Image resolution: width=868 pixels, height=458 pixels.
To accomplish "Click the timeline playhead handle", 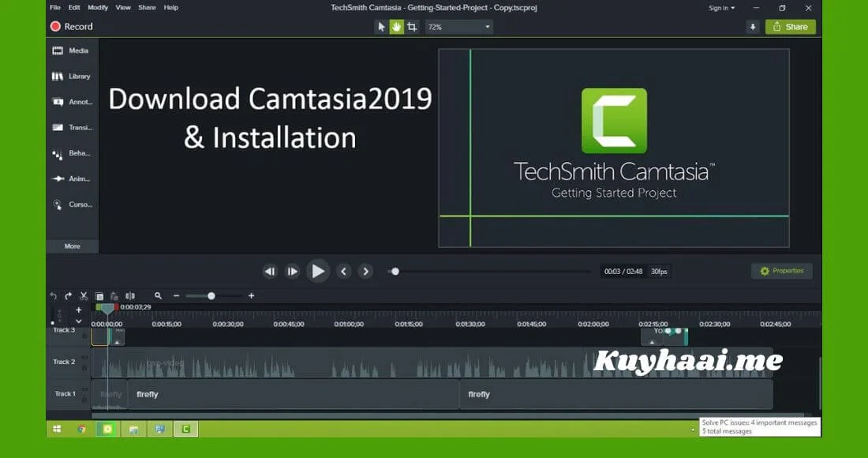I will (107, 309).
